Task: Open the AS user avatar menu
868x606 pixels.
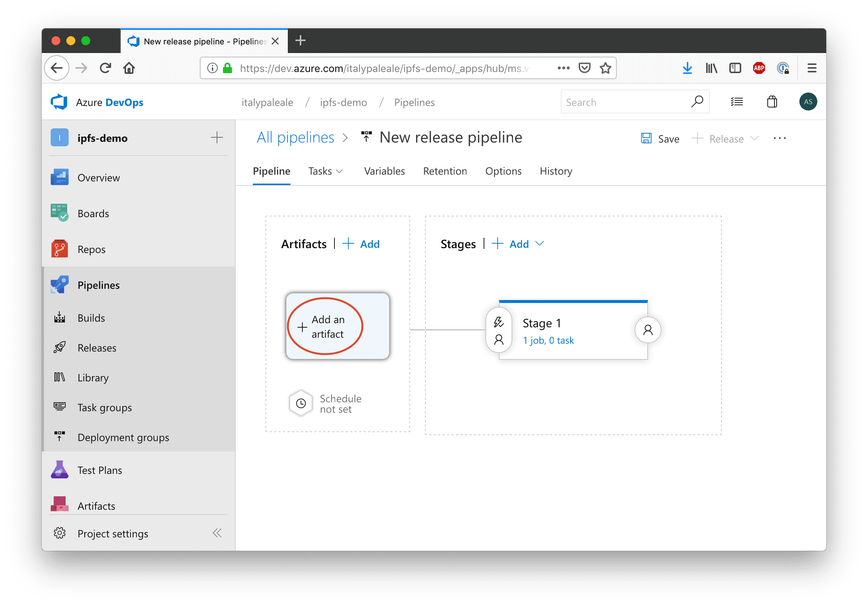Action: click(808, 102)
